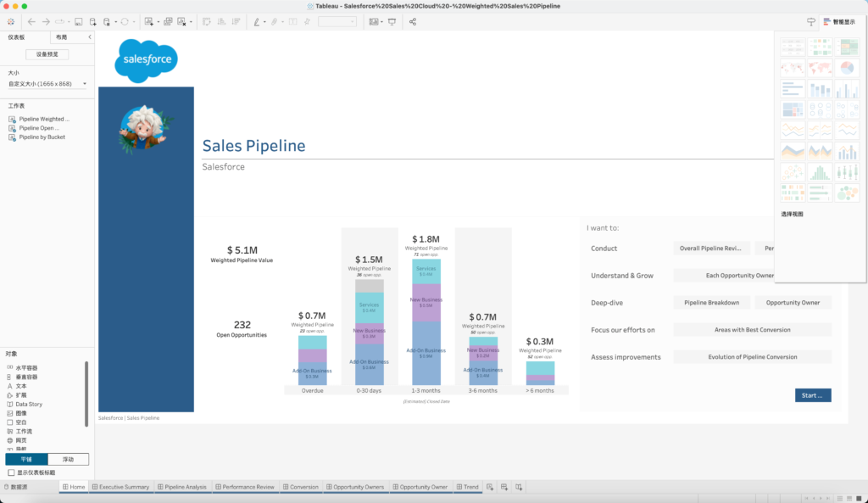Click the sort descending icon
This screenshot has height=503, width=868.
pyautogui.click(x=236, y=21)
